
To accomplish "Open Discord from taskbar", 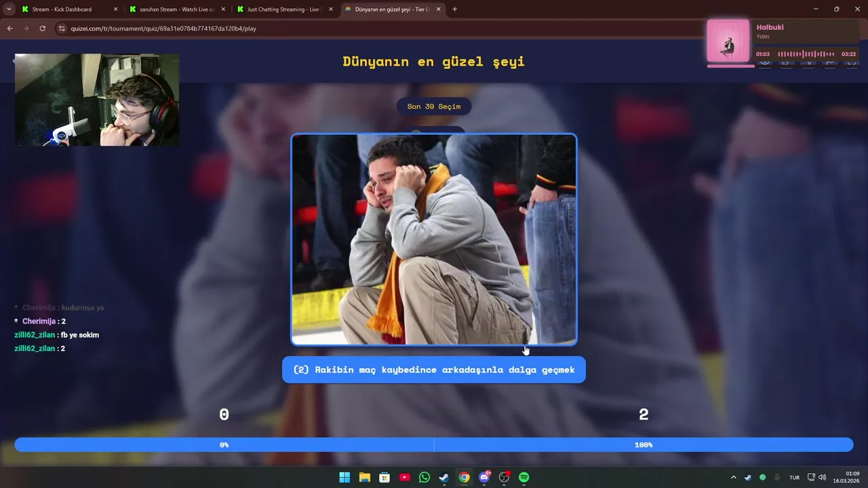I will (484, 477).
